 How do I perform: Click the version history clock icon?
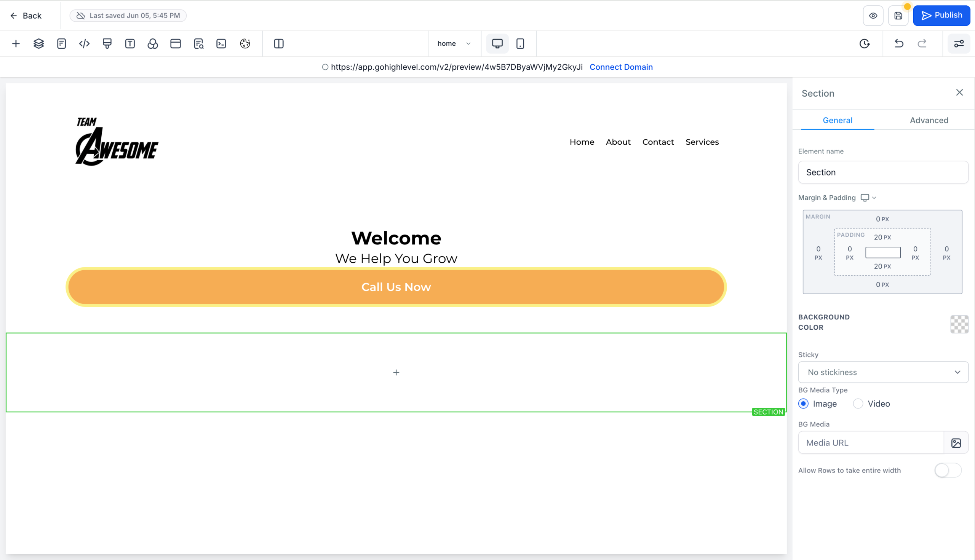865,43
